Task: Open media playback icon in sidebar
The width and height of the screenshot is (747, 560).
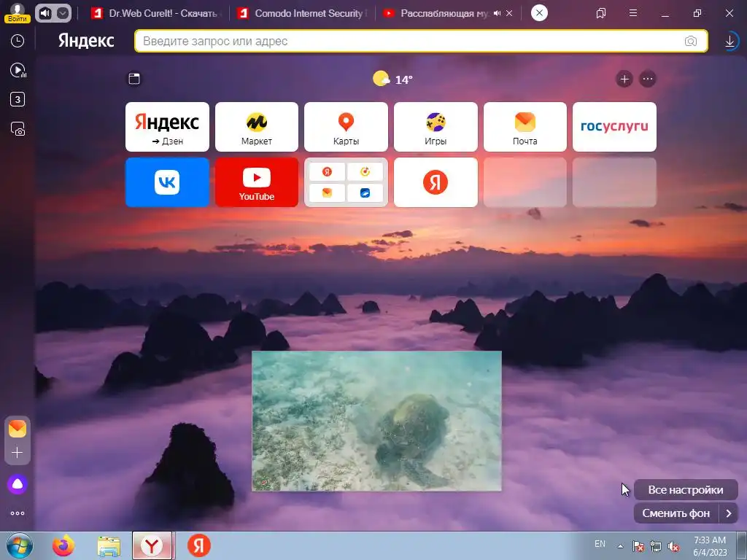Action: coord(18,71)
